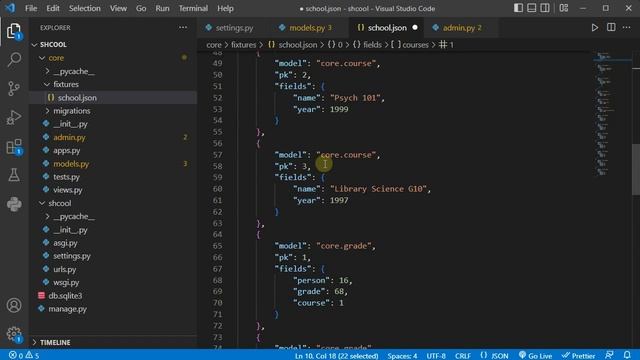
Task: Click the Go Live status bar button
Action: click(x=535, y=356)
